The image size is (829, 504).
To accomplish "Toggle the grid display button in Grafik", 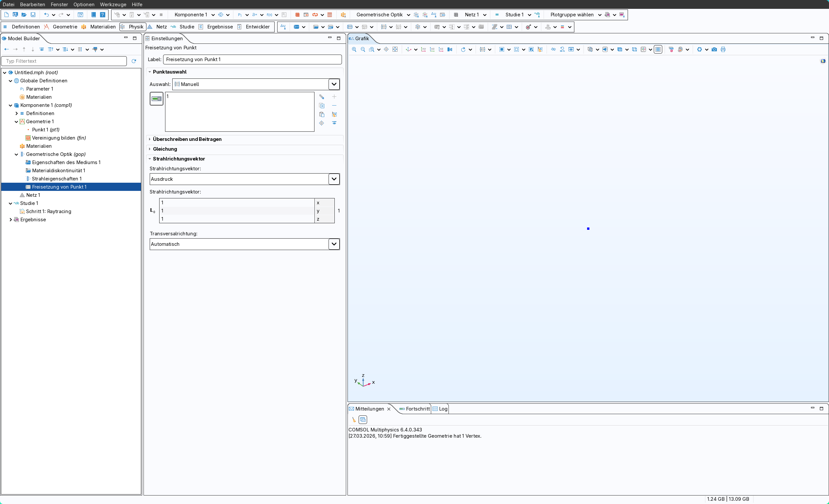I will tap(658, 49).
